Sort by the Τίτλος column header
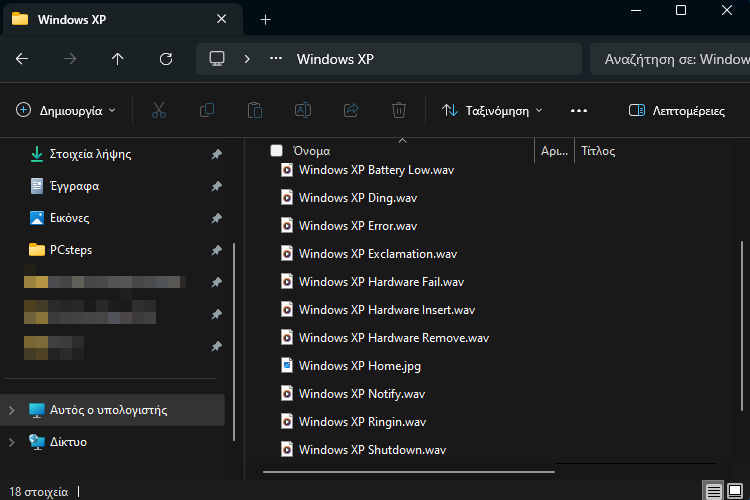 click(598, 151)
